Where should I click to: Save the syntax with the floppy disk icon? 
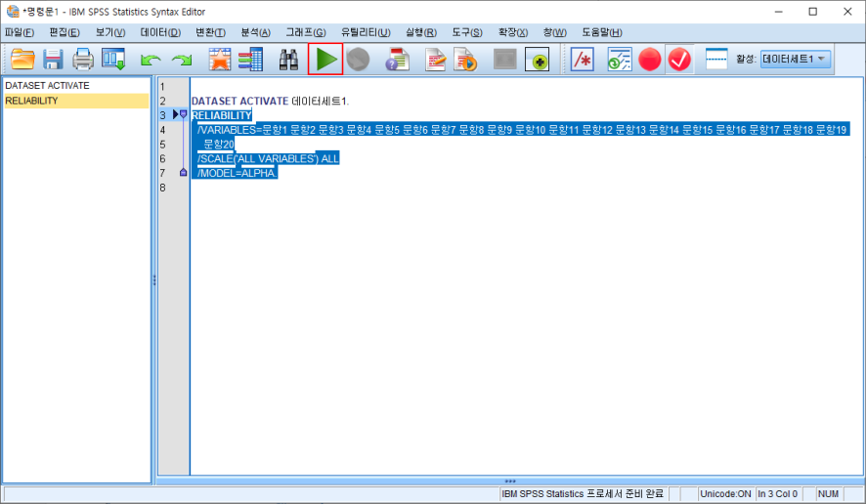[x=53, y=59]
